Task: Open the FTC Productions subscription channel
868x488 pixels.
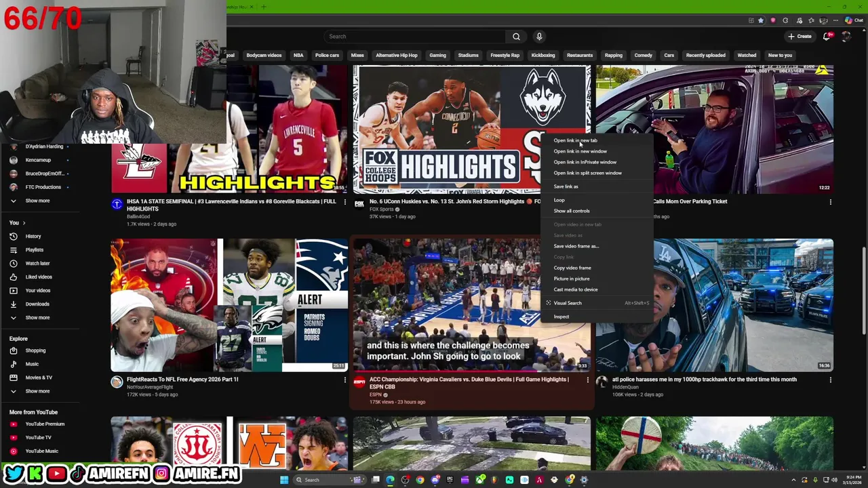Action: pos(43,187)
